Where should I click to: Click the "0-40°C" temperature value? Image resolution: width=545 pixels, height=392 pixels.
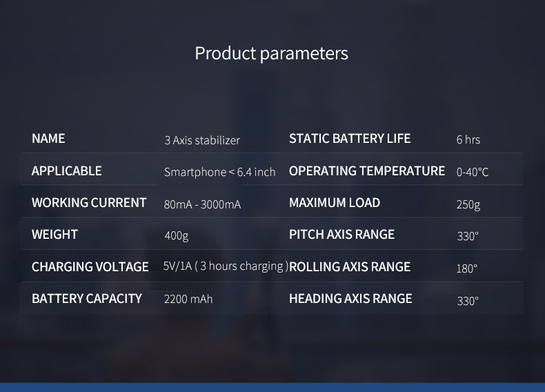pyautogui.click(x=472, y=172)
